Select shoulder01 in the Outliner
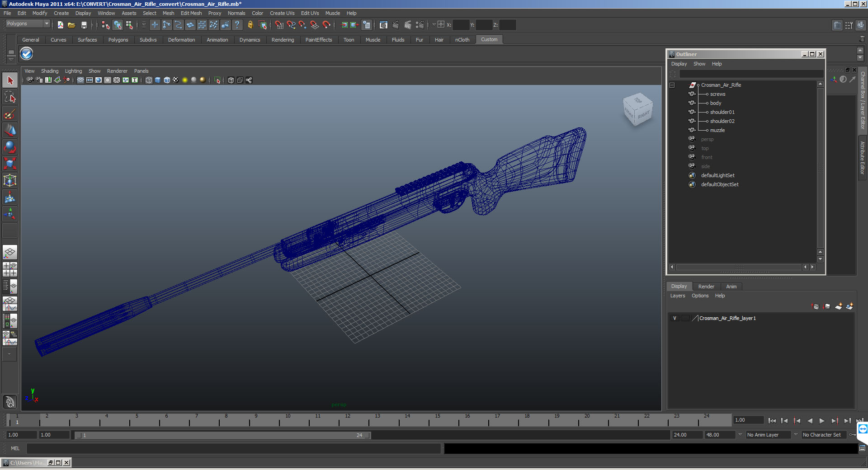The width and height of the screenshot is (868, 470). 722,112
